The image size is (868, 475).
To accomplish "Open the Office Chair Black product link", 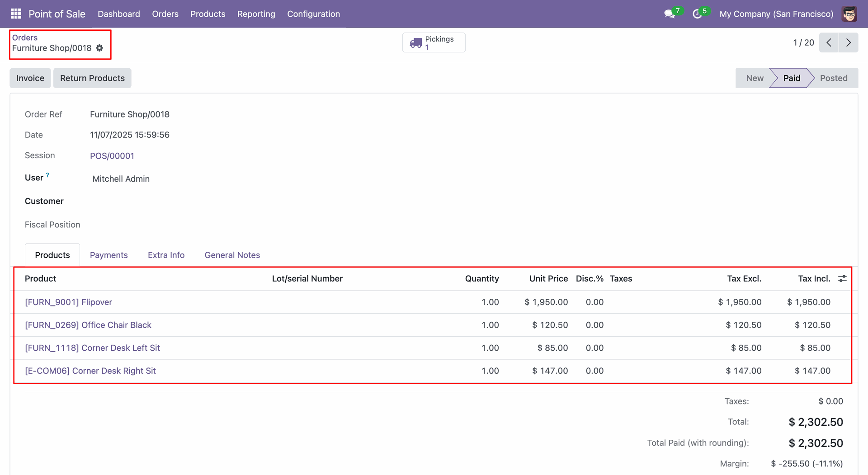I will point(88,325).
